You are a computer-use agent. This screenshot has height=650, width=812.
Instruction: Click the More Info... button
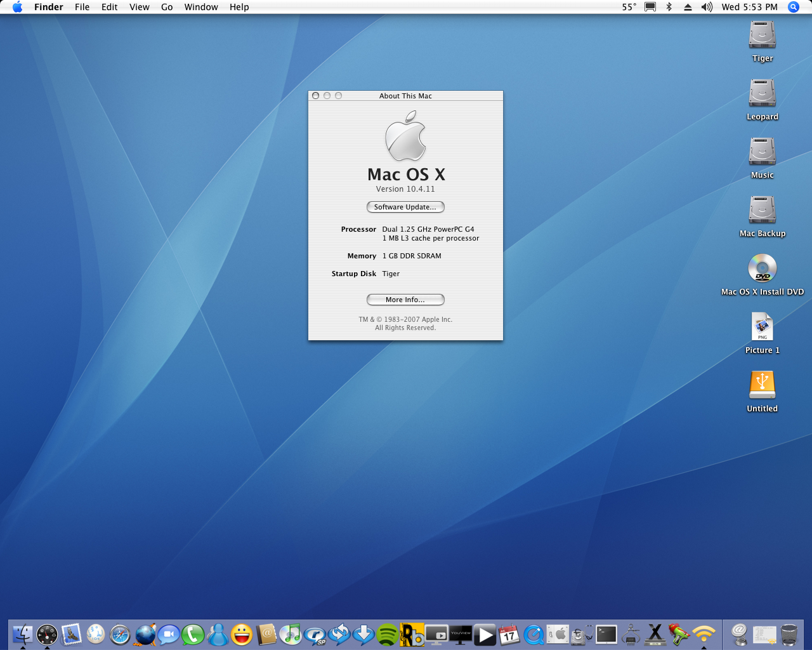(405, 300)
